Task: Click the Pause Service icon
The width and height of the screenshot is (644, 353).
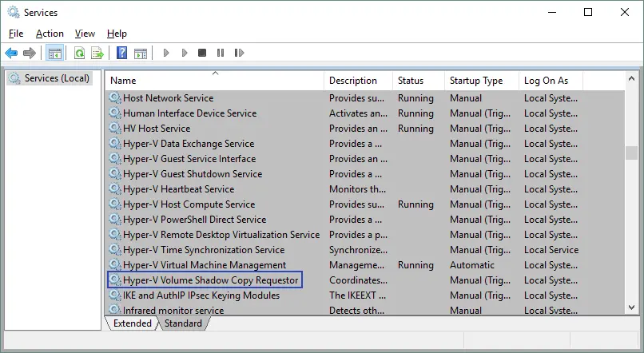Action: point(221,53)
